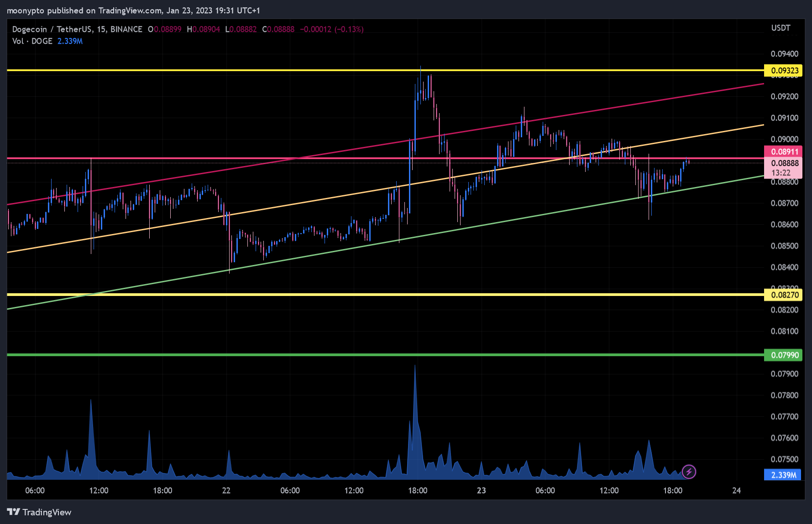The width and height of the screenshot is (812, 524).
Task: Select the 0.08270 yellow price label
Action: [x=783, y=295]
